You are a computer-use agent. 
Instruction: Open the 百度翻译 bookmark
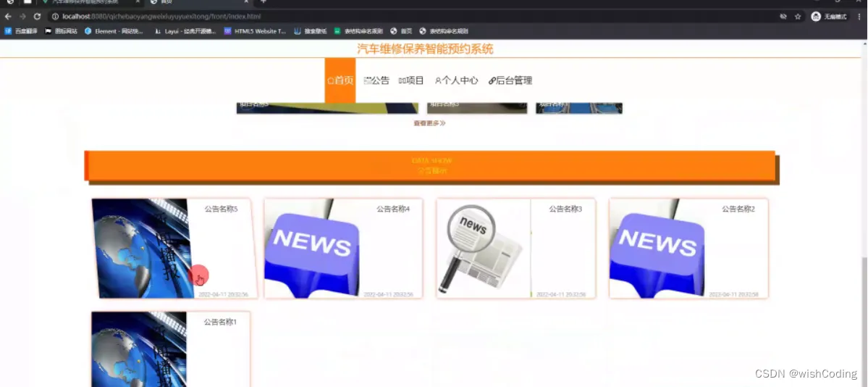click(21, 31)
